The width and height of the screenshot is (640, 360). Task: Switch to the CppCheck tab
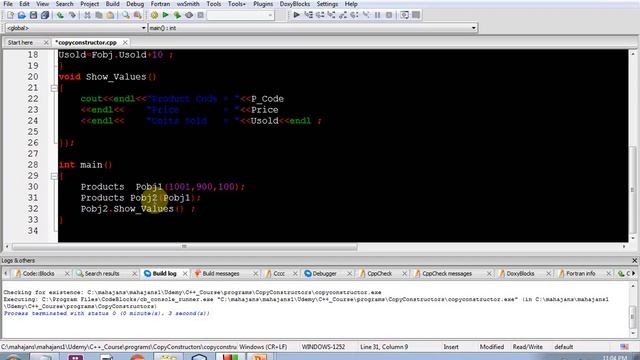click(x=380, y=273)
